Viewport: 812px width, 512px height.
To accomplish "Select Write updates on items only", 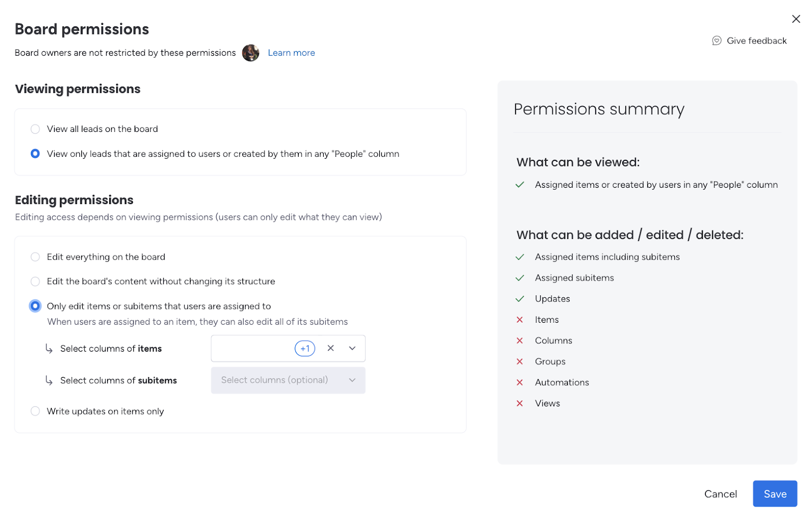I will (x=35, y=412).
